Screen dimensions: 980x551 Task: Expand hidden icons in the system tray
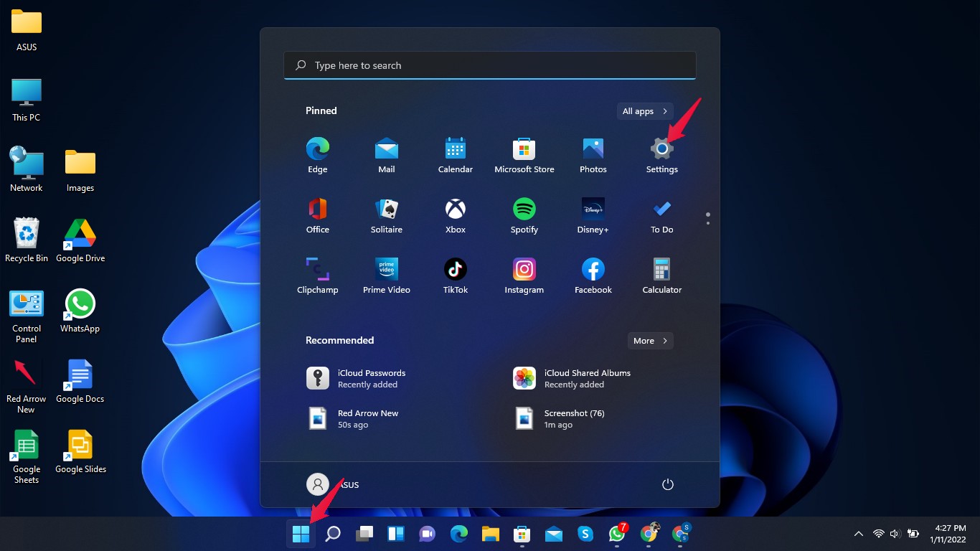click(x=858, y=534)
